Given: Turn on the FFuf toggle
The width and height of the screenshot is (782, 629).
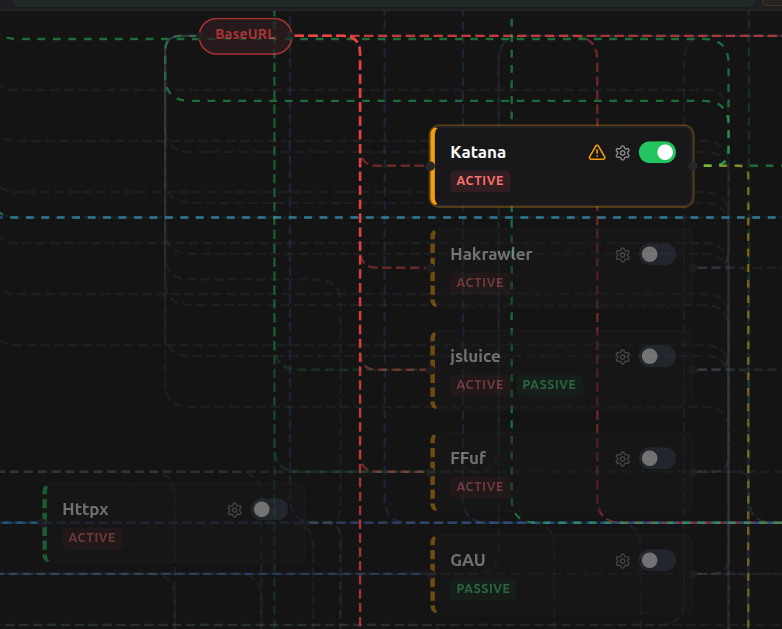Looking at the screenshot, I should (657, 458).
